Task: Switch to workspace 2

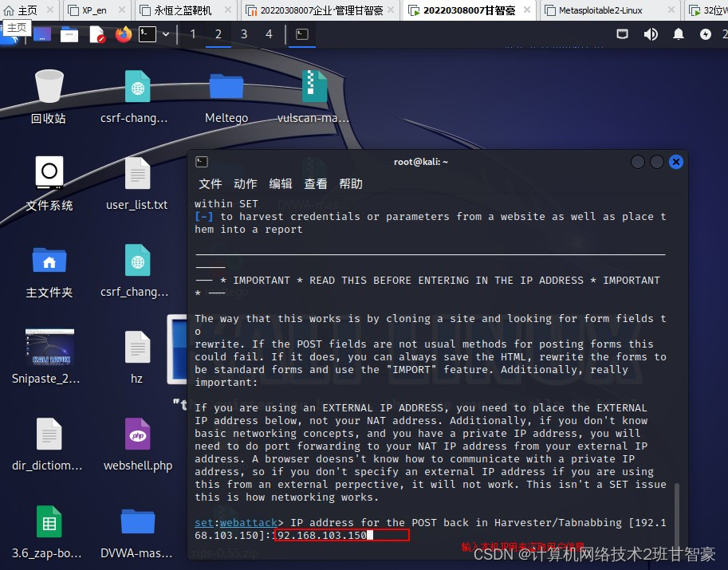Action: click(x=218, y=34)
